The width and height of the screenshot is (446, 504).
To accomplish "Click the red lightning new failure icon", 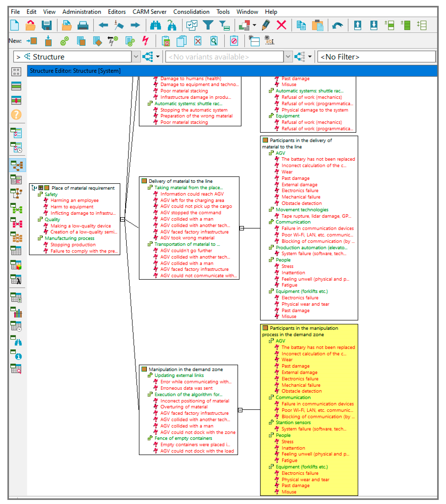I will coord(146,41).
